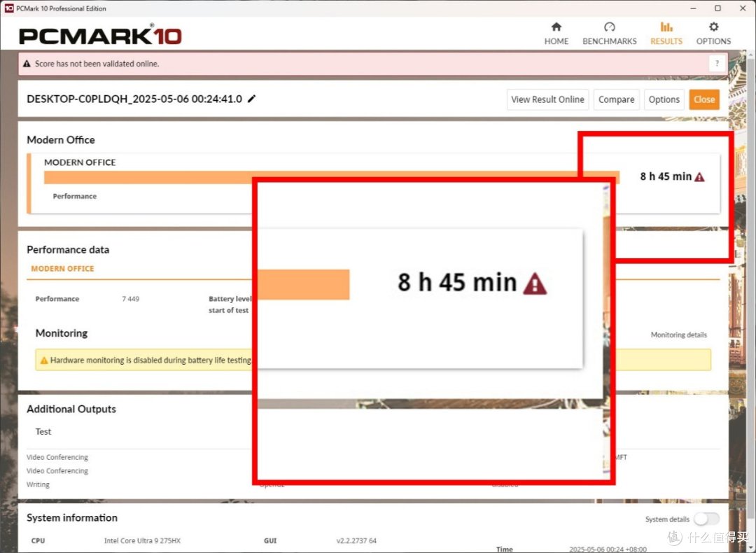756x553 pixels.
Task: Open the OPTIONS gear page
Action: (713, 34)
